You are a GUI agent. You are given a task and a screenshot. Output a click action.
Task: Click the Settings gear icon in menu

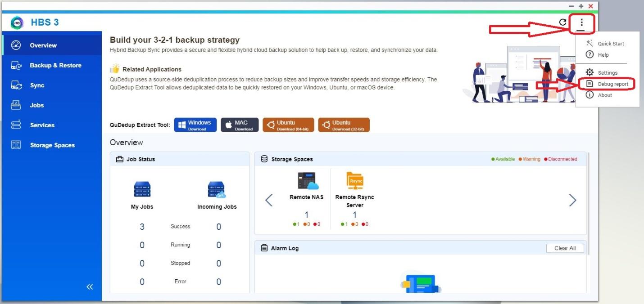click(x=589, y=72)
